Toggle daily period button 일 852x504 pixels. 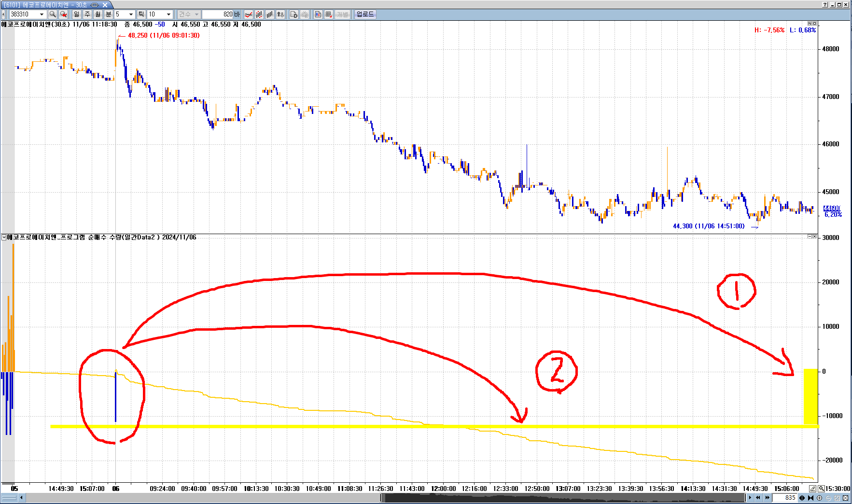77,14
